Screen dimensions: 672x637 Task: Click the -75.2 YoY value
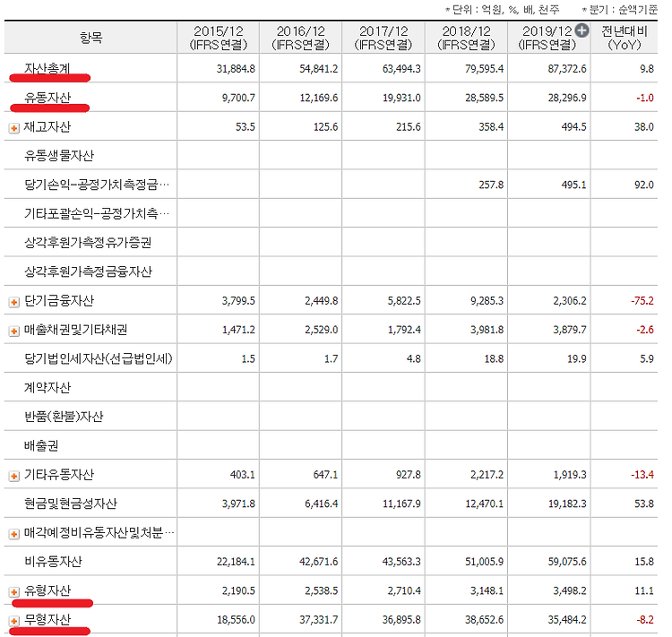click(x=642, y=301)
